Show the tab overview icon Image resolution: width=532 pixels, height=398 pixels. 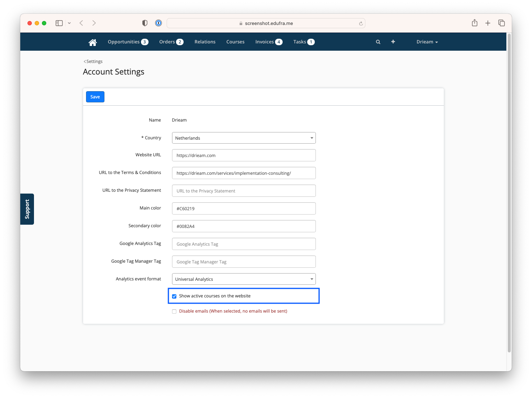pos(502,23)
